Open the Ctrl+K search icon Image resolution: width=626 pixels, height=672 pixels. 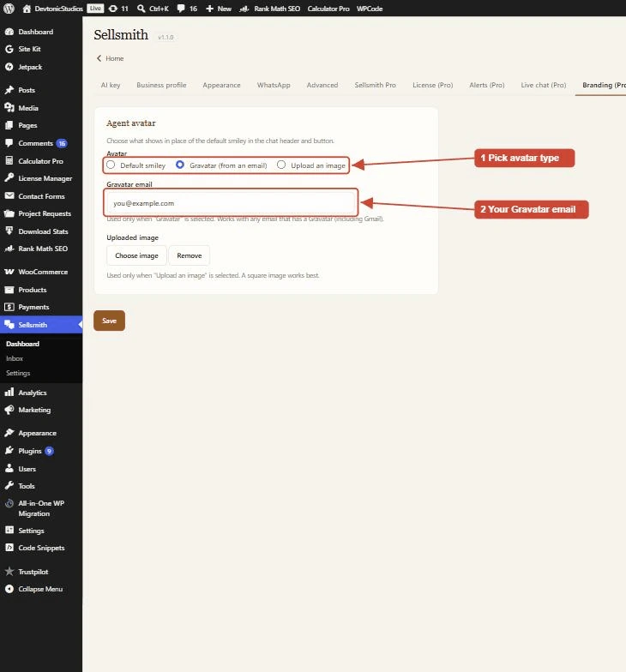pos(141,9)
